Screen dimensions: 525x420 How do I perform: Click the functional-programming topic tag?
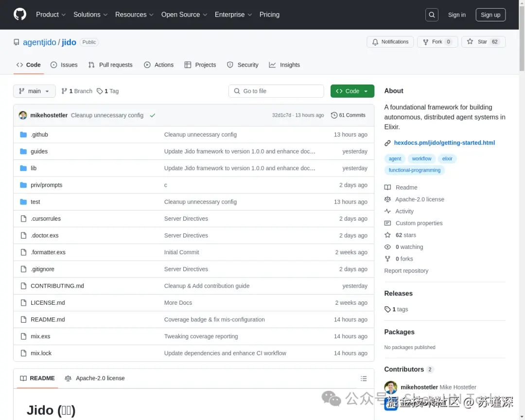click(414, 170)
